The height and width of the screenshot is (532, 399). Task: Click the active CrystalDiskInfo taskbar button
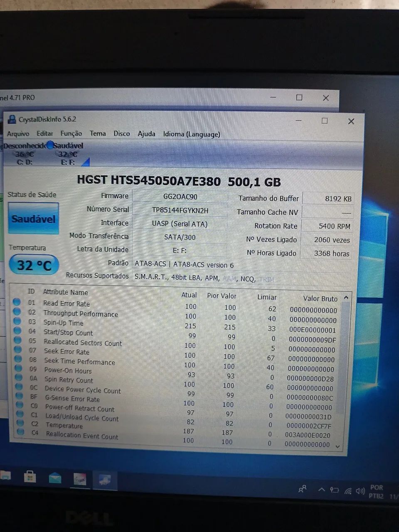click(x=105, y=480)
